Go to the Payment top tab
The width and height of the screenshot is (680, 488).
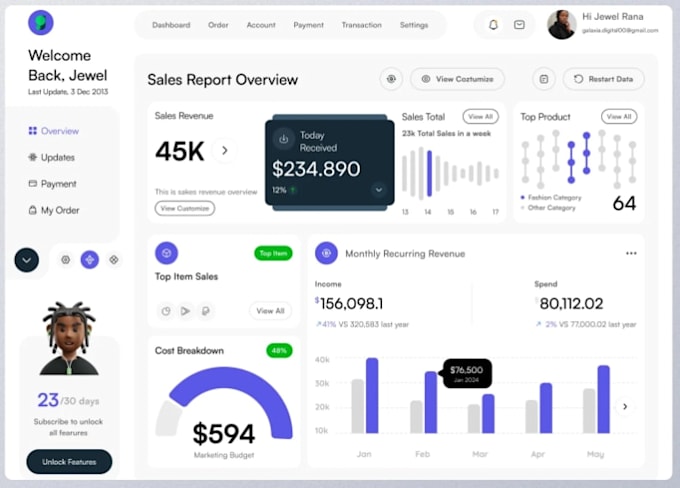tap(308, 25)
